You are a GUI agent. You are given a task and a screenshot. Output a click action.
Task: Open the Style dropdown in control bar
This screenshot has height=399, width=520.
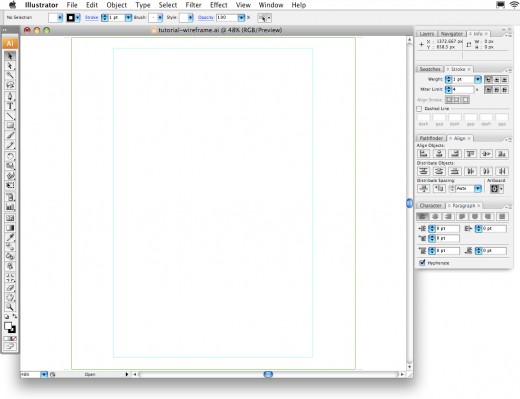[190, 18]
